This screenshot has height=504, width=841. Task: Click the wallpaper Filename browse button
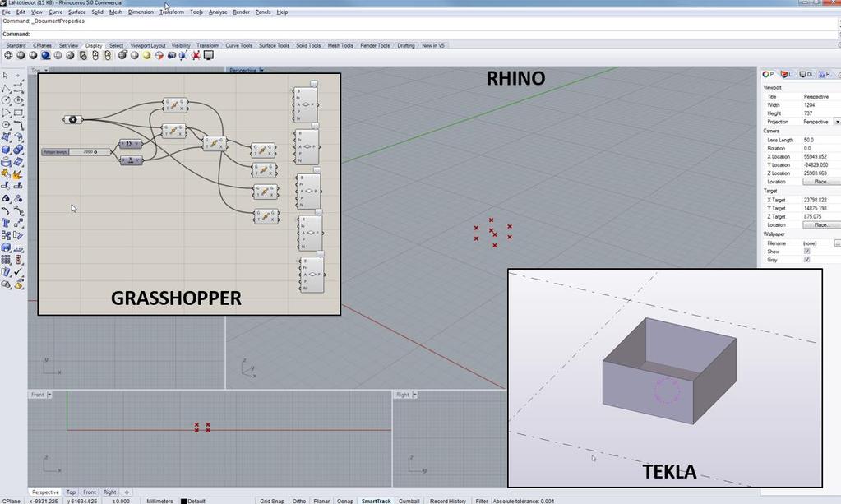(837, 243)
